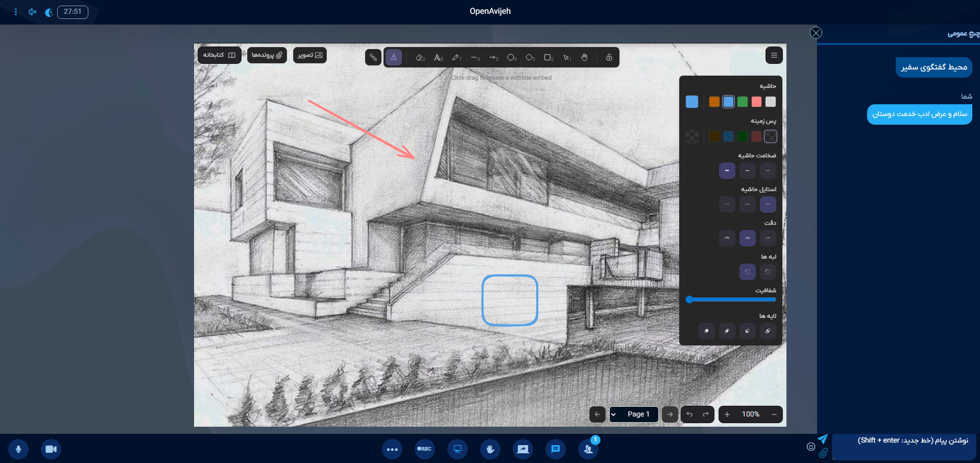Toggle the microphone button

coord(18,449)
